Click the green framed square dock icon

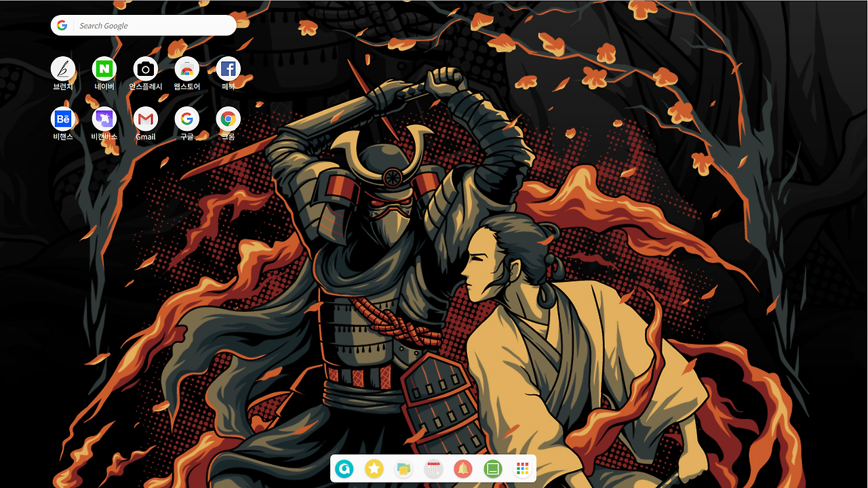(x=493, y=468)
